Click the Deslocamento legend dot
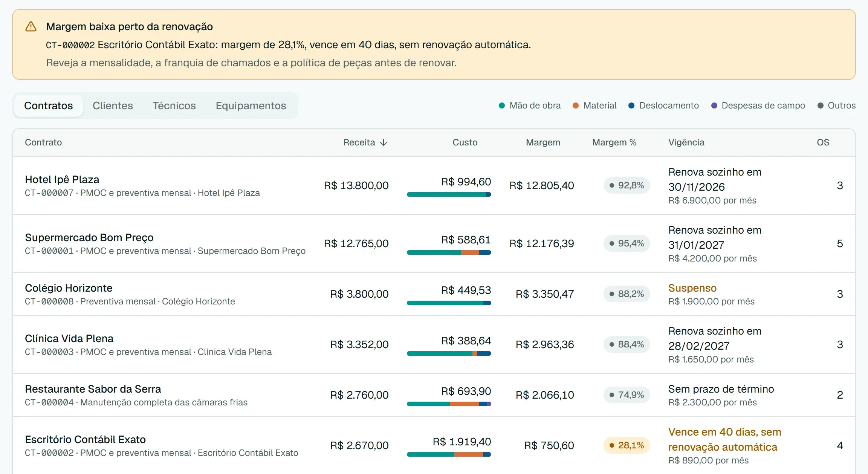868x474 pixels. (631, 106)
